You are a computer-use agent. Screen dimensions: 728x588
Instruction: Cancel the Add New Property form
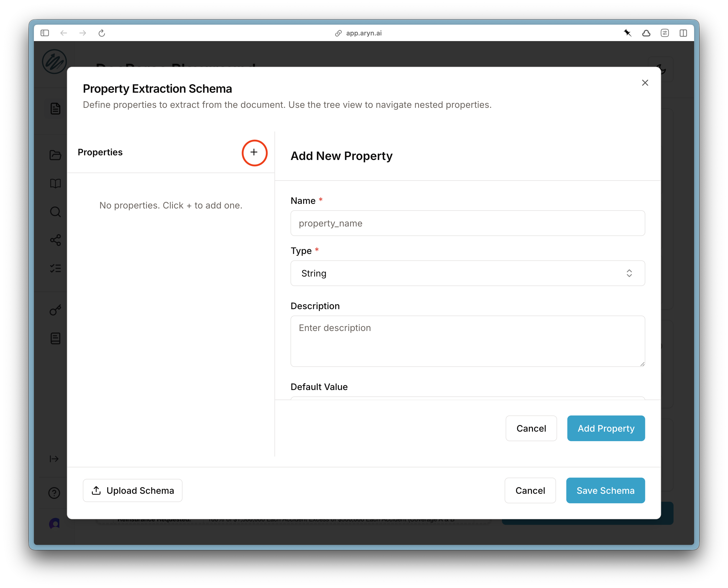coord(531,428)
